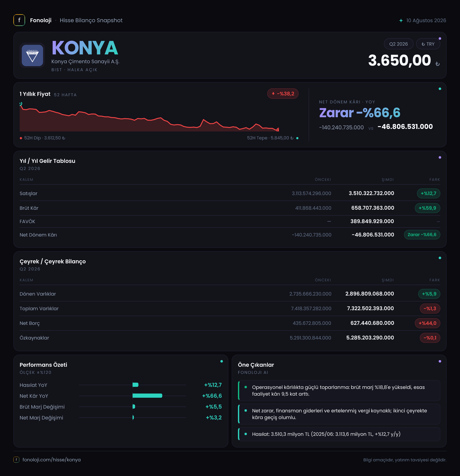This screenshot has height=476, width=460.
Task: Click the Brüt Kâr +%59,9 badge
Action: tap(428, 208)
